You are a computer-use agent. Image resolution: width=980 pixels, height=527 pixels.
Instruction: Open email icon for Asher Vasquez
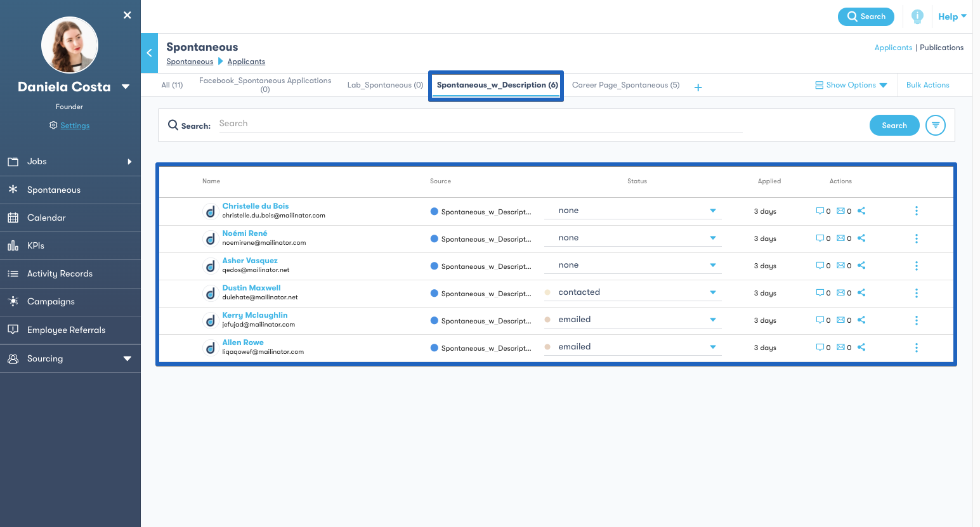pos(840,266)
